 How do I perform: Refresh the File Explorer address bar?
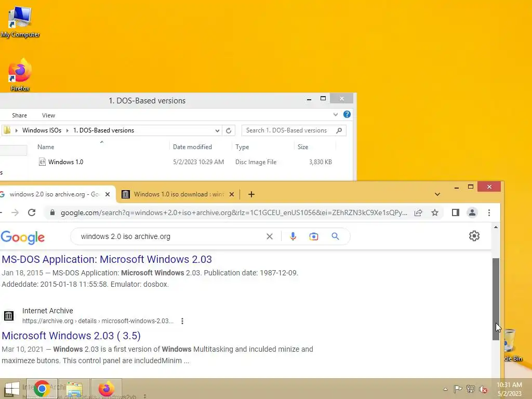pyautogui.click(x=229, y=130)
